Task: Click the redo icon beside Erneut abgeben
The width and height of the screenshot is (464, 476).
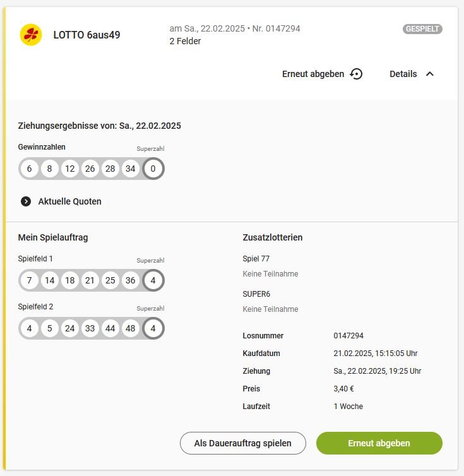Action: pyautogui.click(x=356, y=74)
